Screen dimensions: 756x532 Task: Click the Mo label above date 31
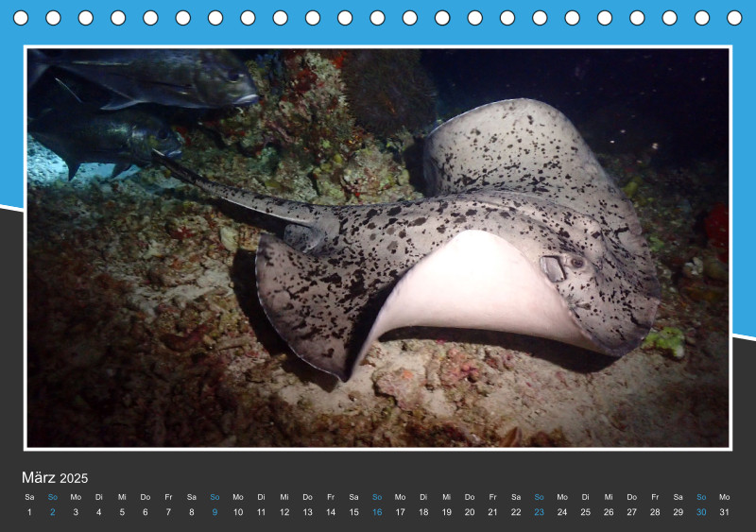point(724,497)
